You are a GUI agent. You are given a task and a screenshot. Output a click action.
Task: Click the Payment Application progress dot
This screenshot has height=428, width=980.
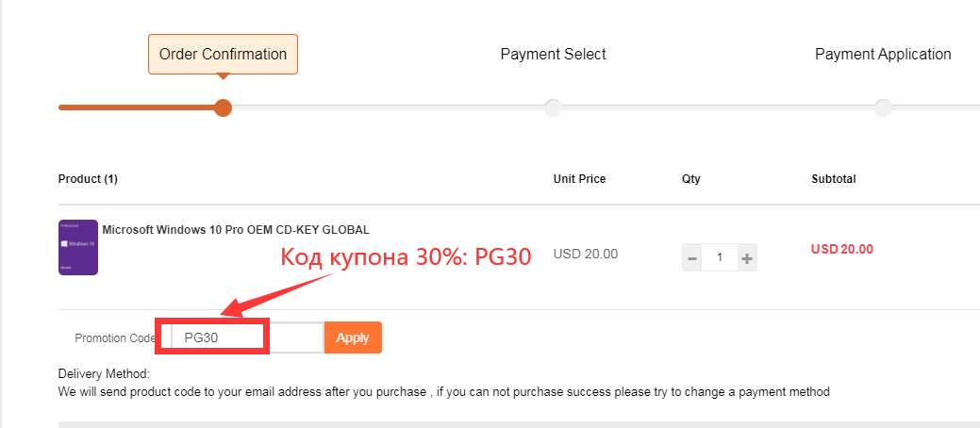coord(883,107)
